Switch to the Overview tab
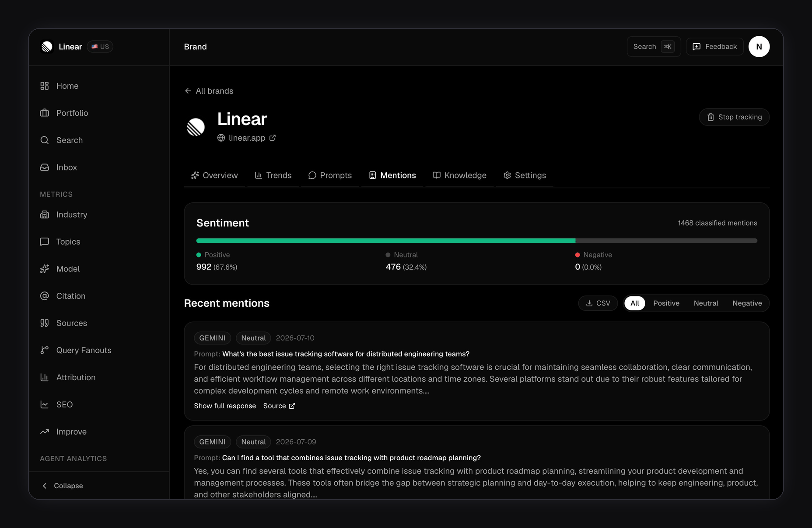The image size is (812, 528). click(214, 175)
